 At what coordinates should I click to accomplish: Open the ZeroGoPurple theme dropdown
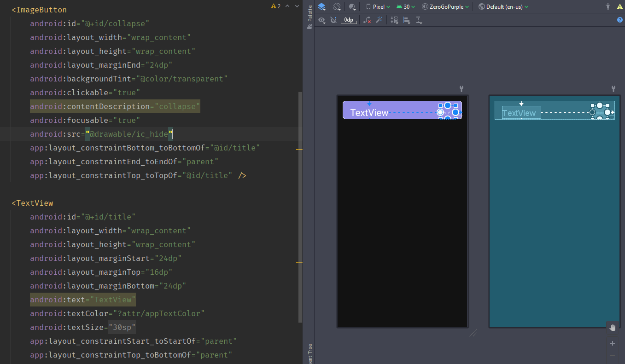point(445,6)
